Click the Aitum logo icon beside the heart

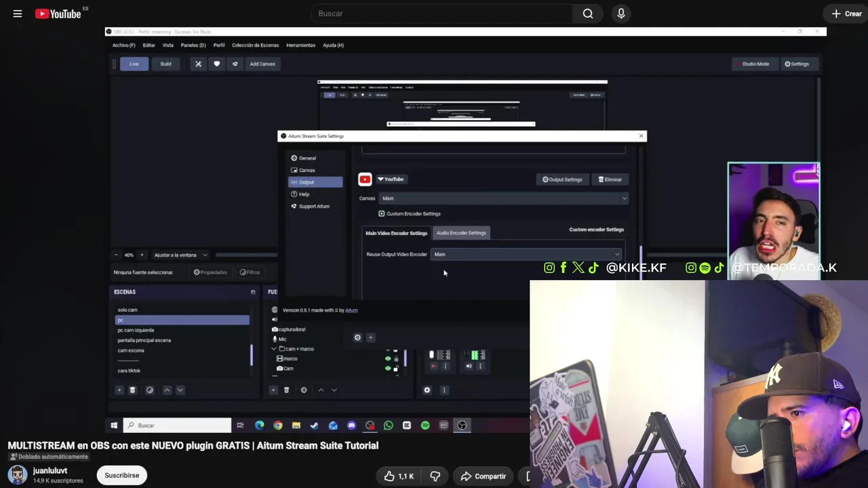(235, 64)
